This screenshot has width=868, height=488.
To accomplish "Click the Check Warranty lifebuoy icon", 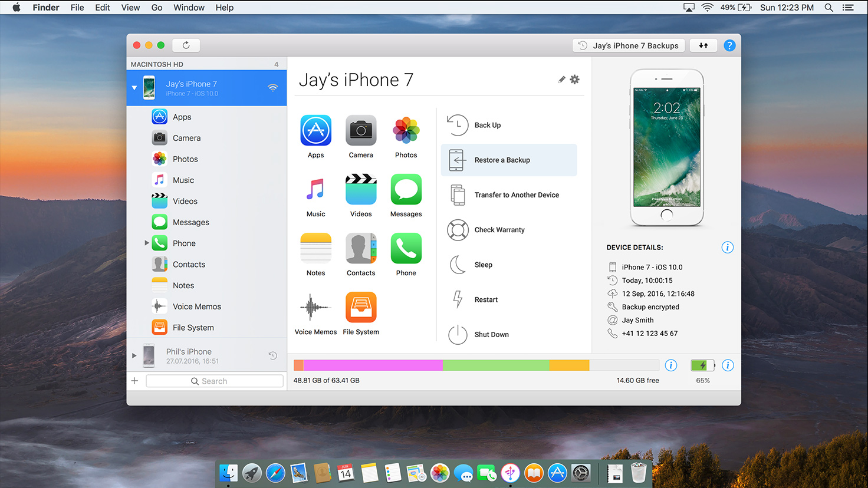I will [x=458, y=230].
